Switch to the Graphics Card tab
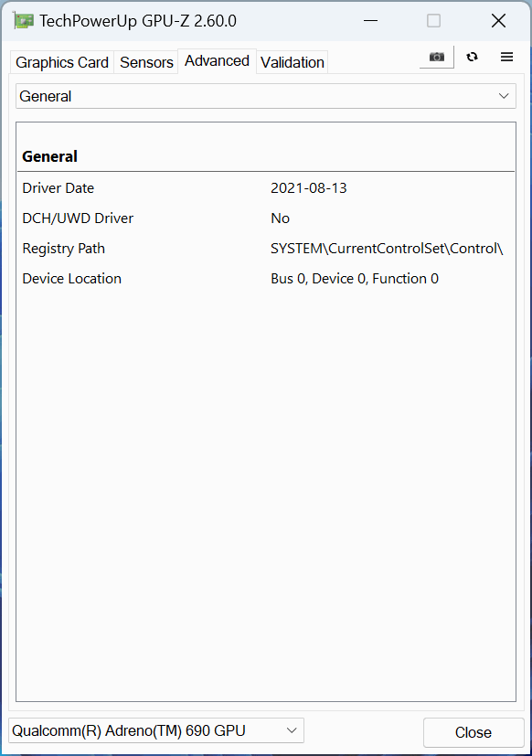The image size is (532, 756). coord(62,62)
